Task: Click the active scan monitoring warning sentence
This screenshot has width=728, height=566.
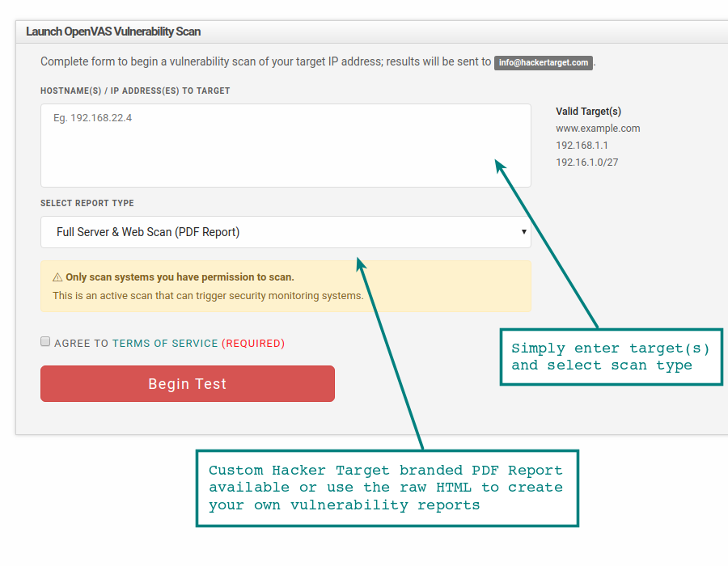Action: 208,295
